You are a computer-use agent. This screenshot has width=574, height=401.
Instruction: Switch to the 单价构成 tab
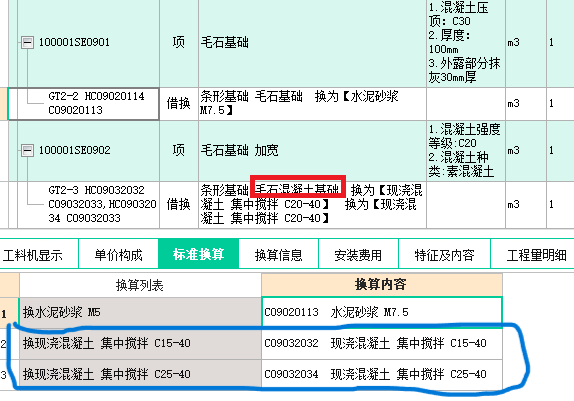(x=118, y=255)
